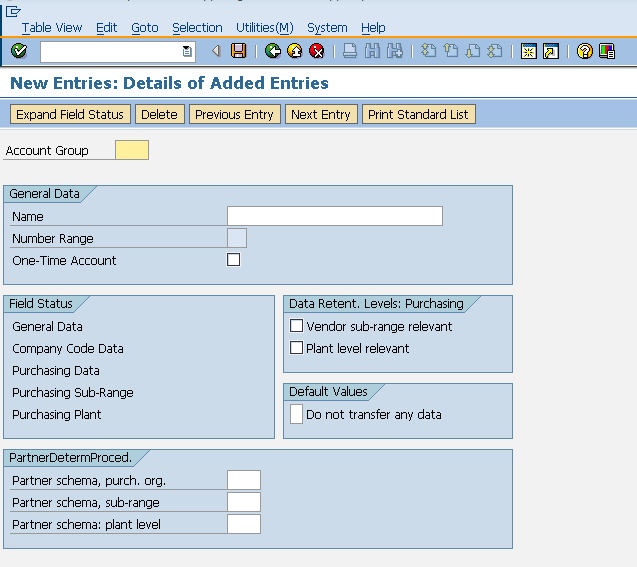Click the red Cancel icon

316,51
